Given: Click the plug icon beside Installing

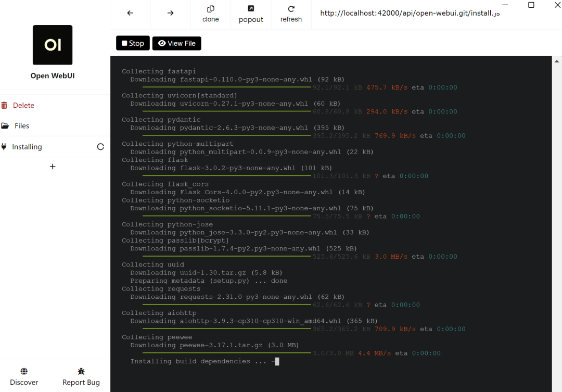Looking at the screenshot, I should 4,147.
